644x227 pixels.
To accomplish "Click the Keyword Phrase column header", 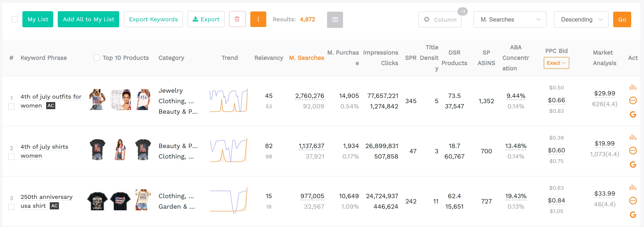I will [x=44, y=58].
